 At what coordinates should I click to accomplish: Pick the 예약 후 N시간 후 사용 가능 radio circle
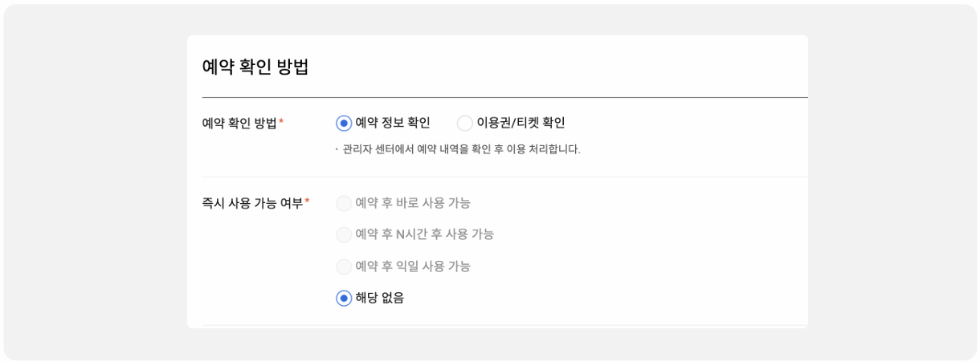click(x=344, y=235)
